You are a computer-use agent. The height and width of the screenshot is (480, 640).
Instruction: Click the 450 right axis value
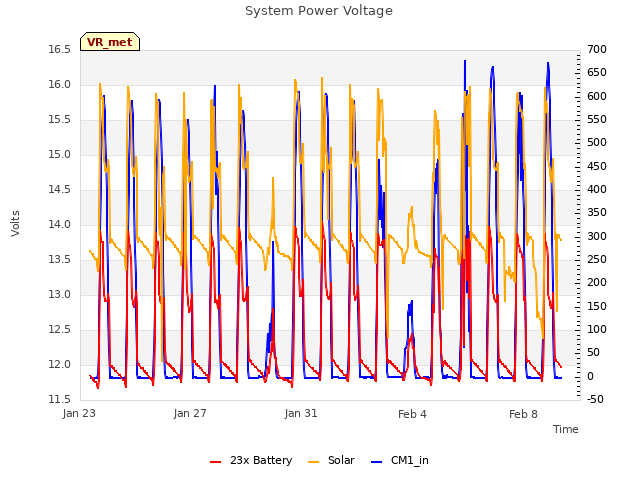click(597, 167)
